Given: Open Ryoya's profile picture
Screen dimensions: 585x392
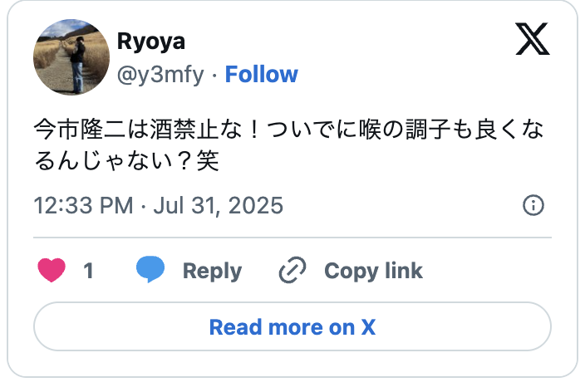Looking at the screenshot, I should pyautogui.click(x=71, y=57).
